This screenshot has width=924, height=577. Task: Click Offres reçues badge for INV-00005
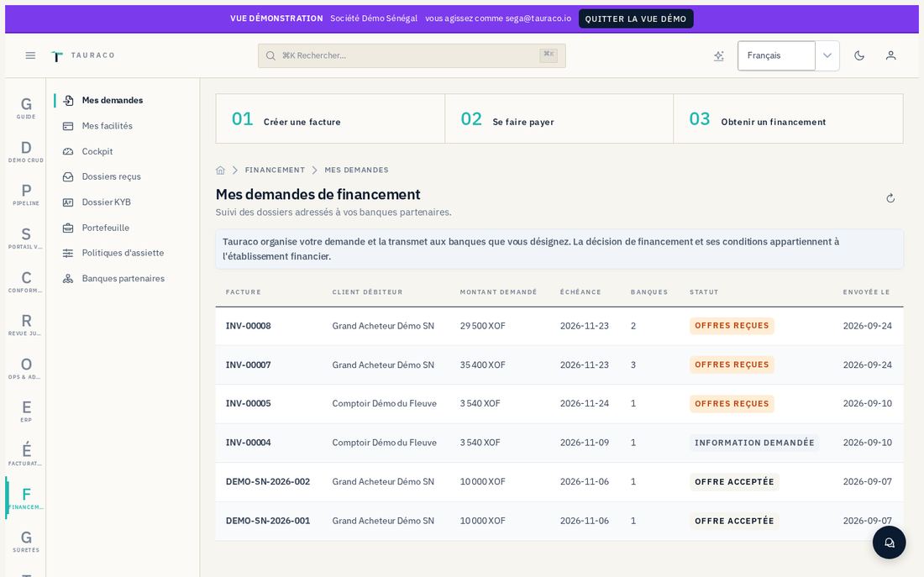point(732,404)
